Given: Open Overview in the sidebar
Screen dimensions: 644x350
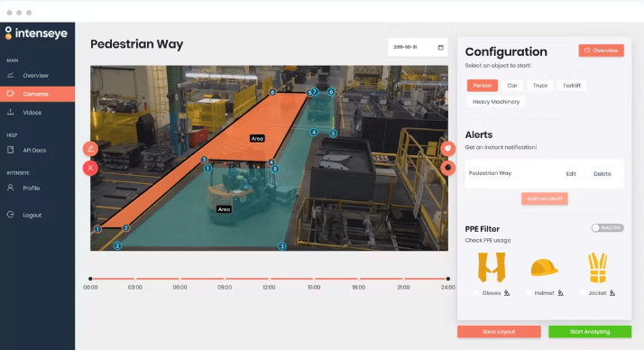Looking at the screenshot, I should (37, 76).
